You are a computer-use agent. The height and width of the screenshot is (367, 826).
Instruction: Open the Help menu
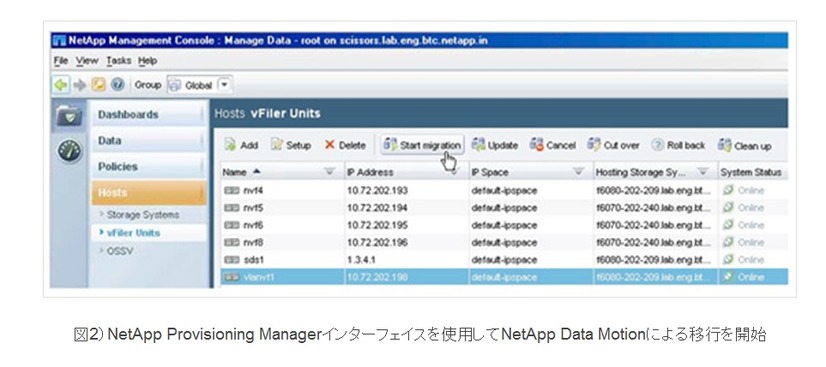[x=148, y=61]
